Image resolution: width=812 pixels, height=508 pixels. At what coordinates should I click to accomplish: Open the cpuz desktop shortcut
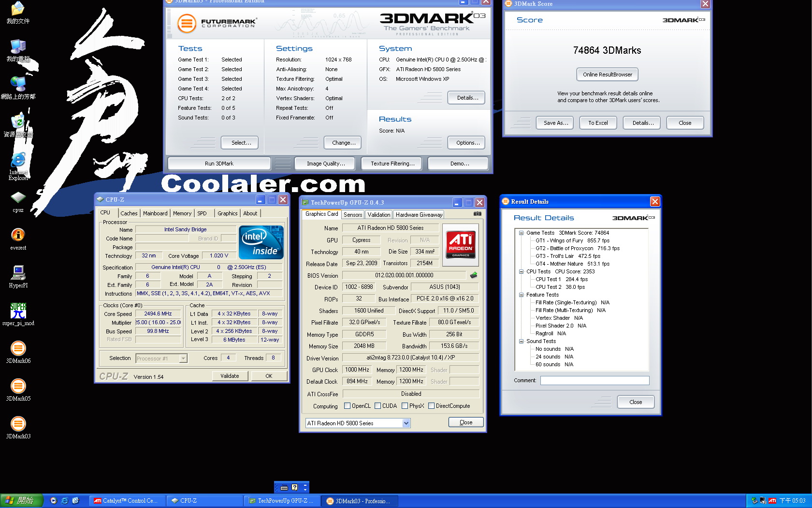pos(18,198)
